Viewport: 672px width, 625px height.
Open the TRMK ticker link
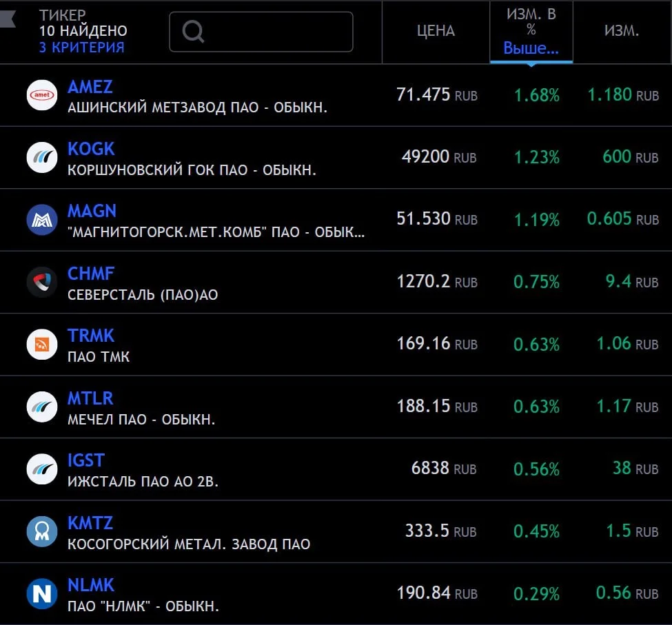[x=91, y=336]
